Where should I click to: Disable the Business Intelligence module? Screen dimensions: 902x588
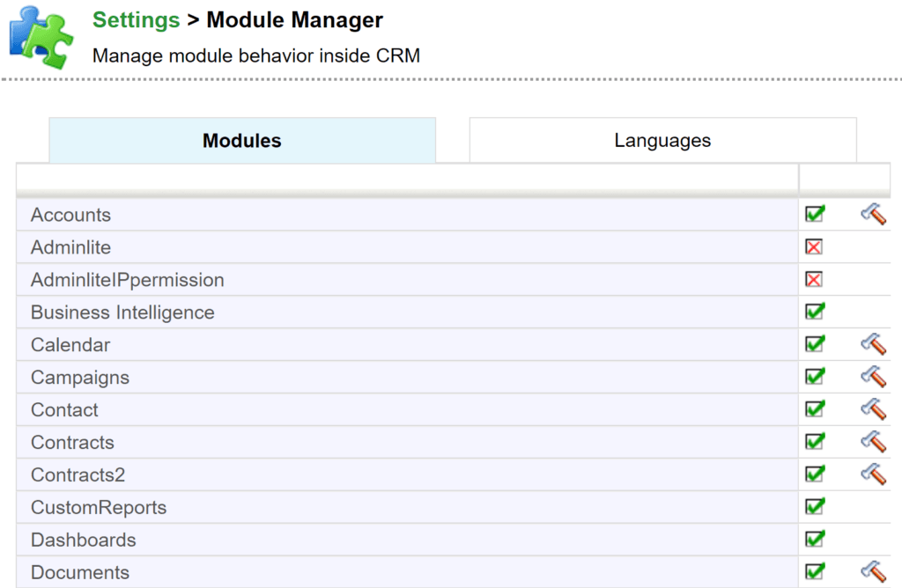pos(815,311)
